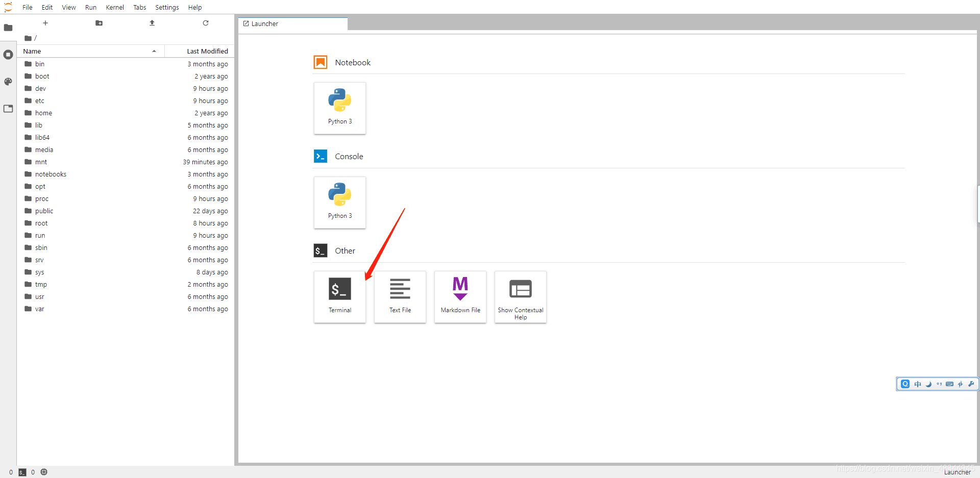Open the Run menu
The width and height of the screenshot is (980, 478).
(91, 7)
